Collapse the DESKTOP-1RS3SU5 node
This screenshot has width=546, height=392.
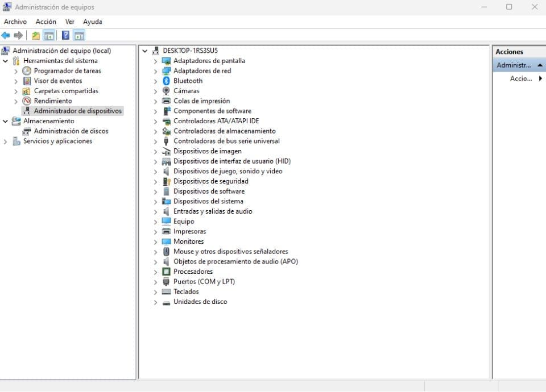(x=144, y=51)
